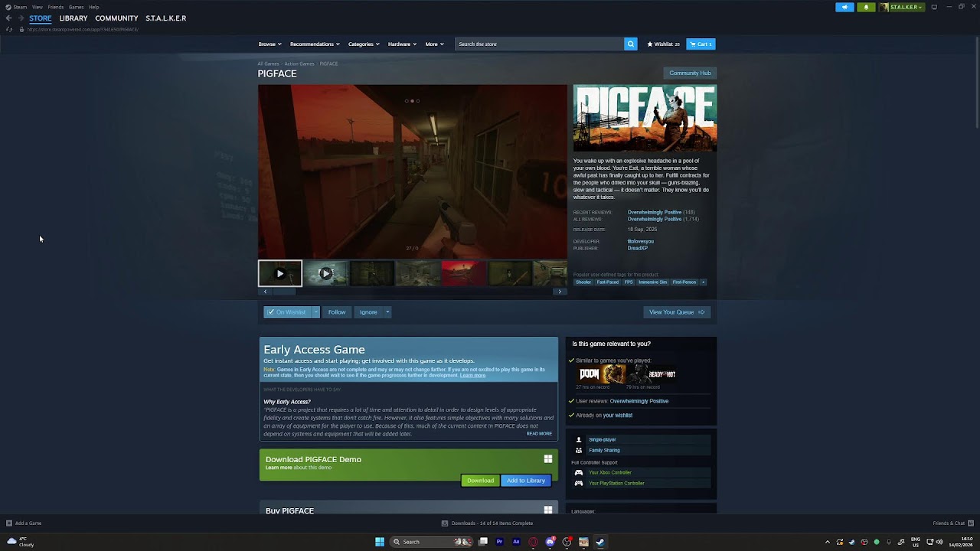Click Add a Game at bottom left

24,523
